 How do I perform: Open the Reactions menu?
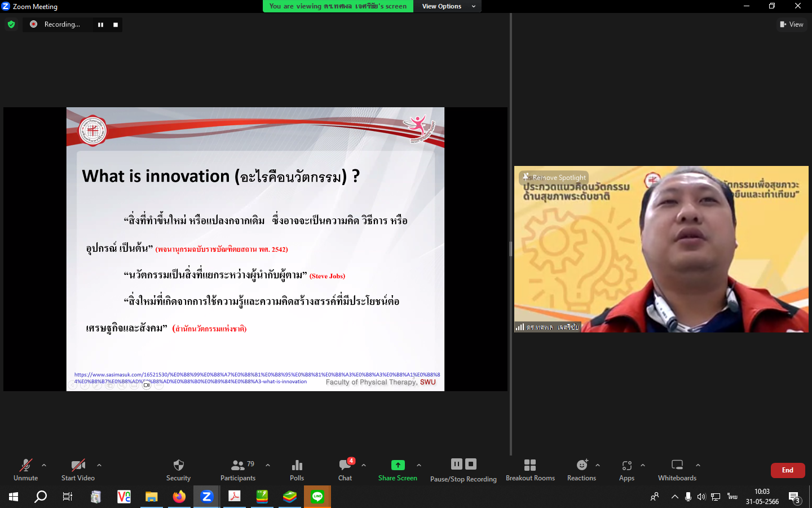(581, 470)
